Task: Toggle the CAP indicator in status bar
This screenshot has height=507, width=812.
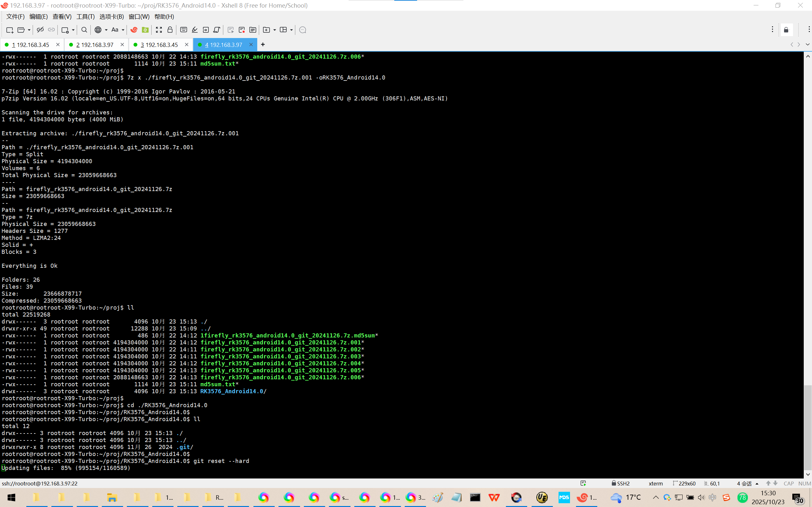Action: 788,483
